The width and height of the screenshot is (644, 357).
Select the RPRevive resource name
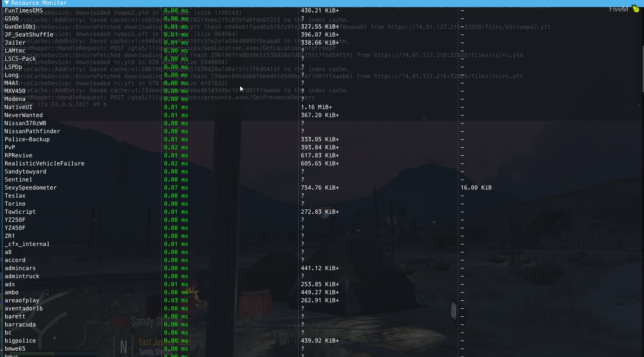pos(18,155)
